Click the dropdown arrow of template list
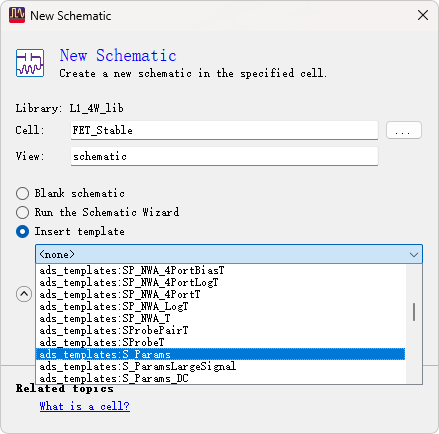 [414, 255]
